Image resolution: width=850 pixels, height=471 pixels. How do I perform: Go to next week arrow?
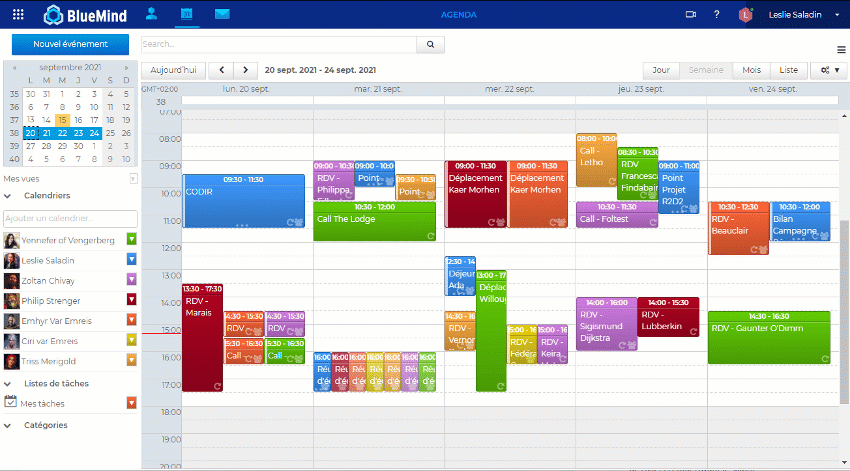pos(247,70)
